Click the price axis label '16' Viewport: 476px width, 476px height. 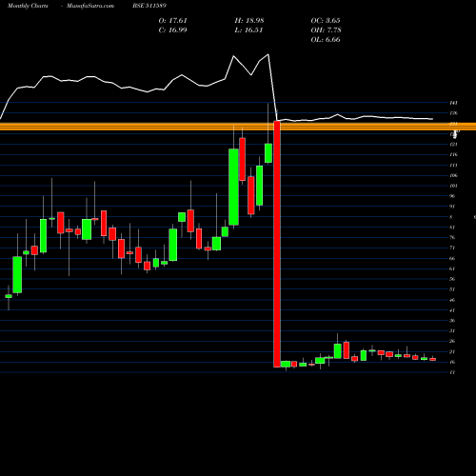click(452, 362)
